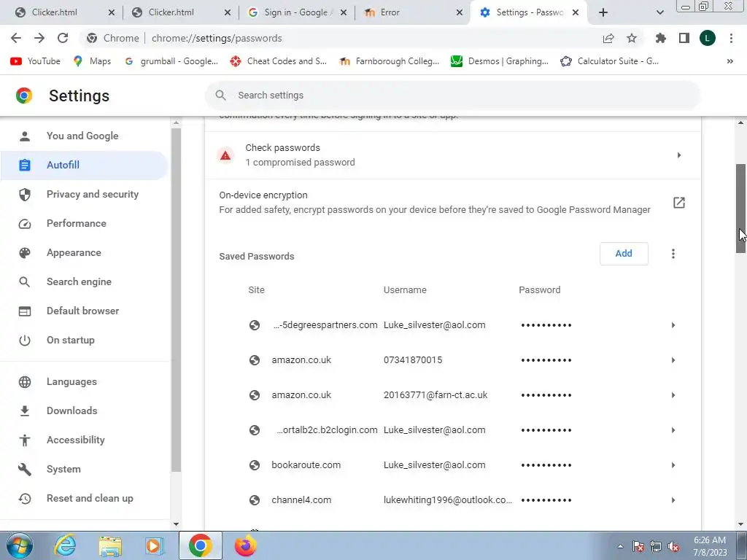
Task: Open the Maps bookmark
Action: pyautogui.click(x=92, y=61)
